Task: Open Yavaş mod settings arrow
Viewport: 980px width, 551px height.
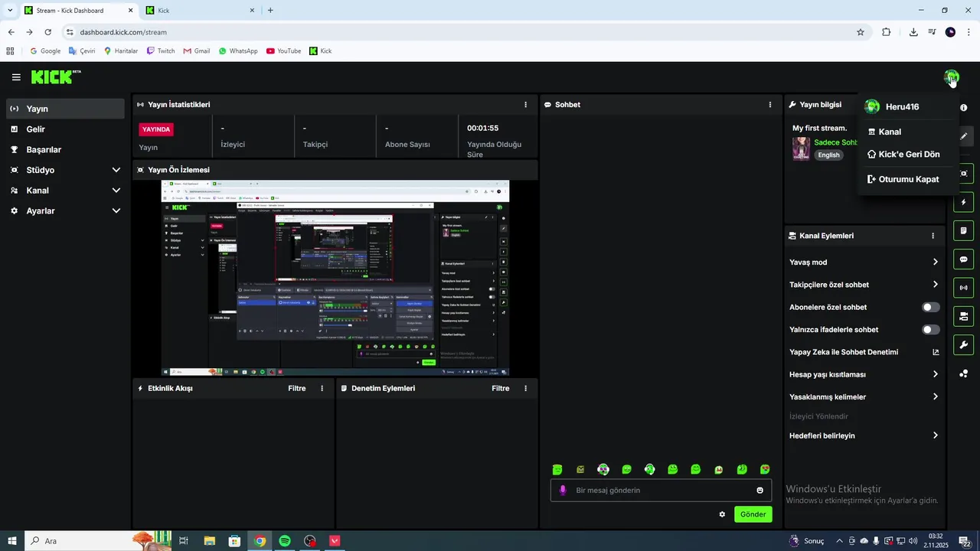Action: pyautogui.click(x=936, y=262)
